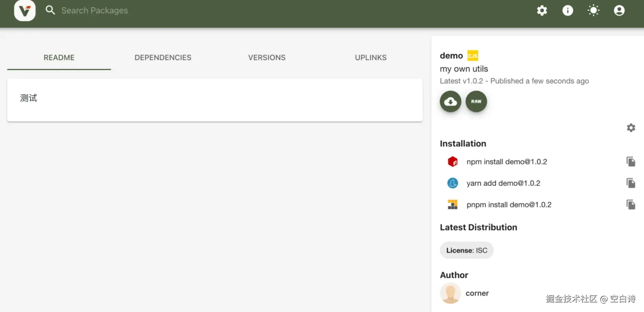Open the header settings gear
The image size is (644, 312).
(542, 10)
